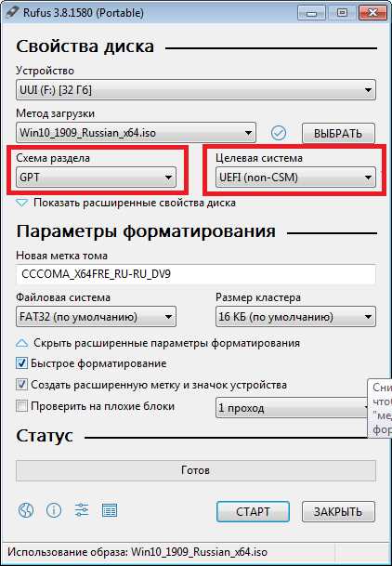Collapse Скрыть расширенные параметры форматирования
Image resolution: width=392 pixels, height=566 pixels.
[158, 343]
